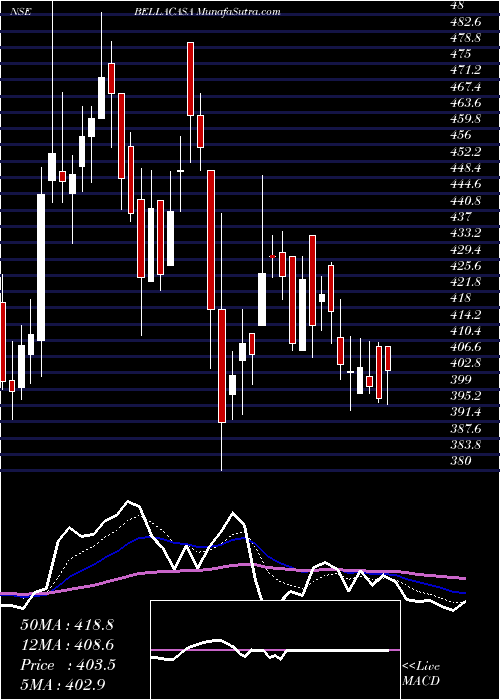Click the 440.8 price axis label
The image size is (500, 700).
point(467,201)
